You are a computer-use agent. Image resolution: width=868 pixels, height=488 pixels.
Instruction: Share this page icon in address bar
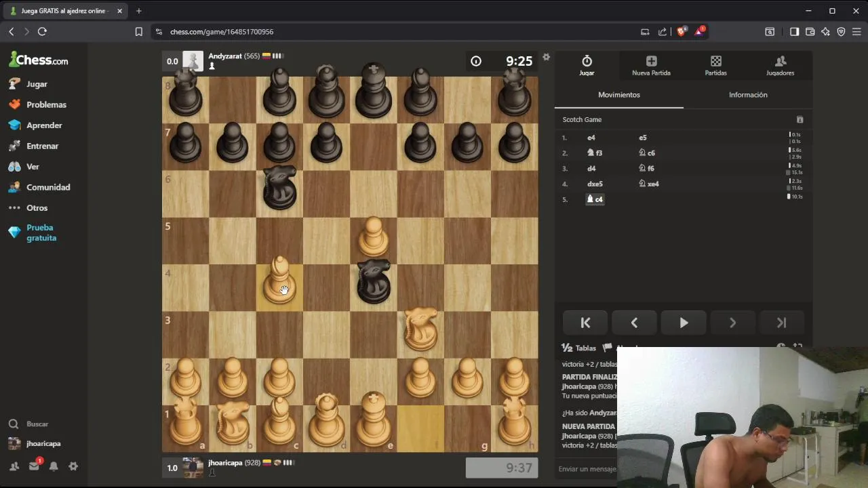click(663, 32)
